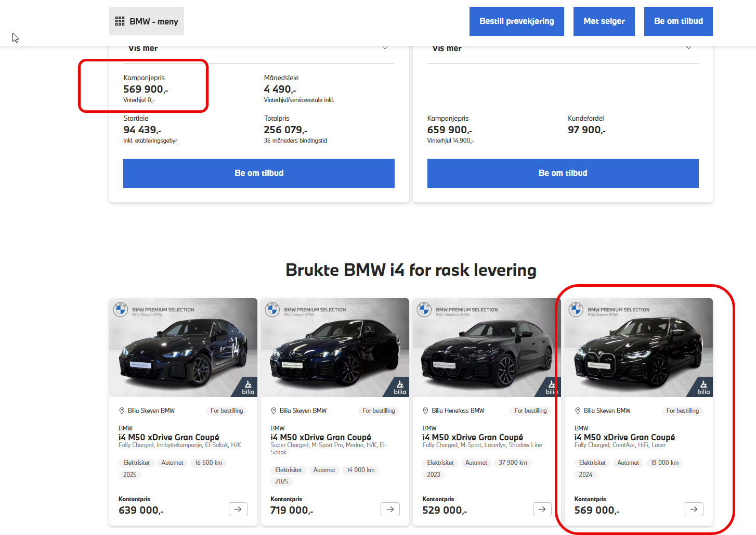Click Kampanjepris value 569 900,-
Viewport: 756px width, 535px height.
point(146,89)
